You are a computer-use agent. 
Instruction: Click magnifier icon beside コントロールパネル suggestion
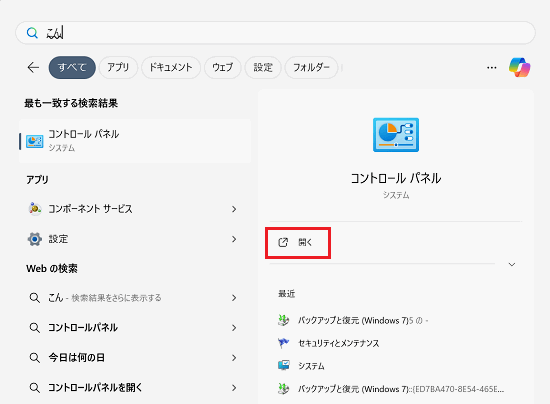click(x=34, y=328)
